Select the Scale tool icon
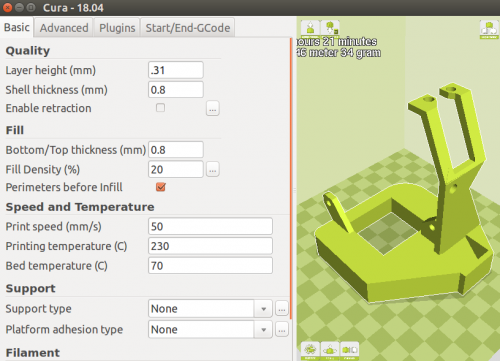Viewport: 500px width, 361px height. [x=330, y=351]
